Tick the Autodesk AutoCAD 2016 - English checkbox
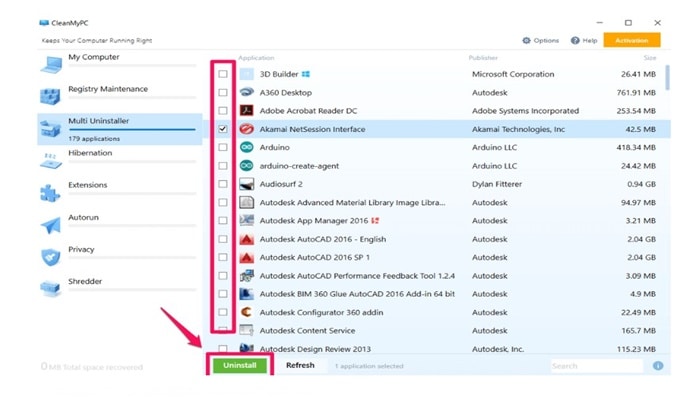This screenshot has height=400, width=700. pos(223,239)
